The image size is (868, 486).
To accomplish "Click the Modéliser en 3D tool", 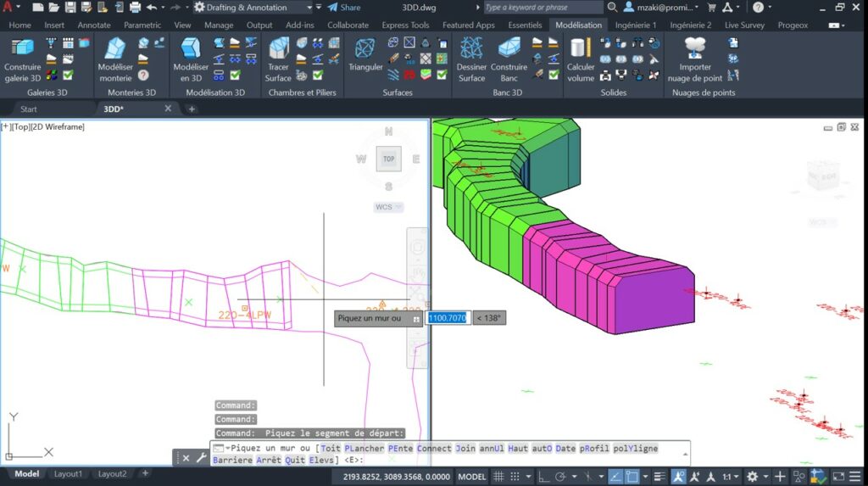I will (x=191, y=60).
